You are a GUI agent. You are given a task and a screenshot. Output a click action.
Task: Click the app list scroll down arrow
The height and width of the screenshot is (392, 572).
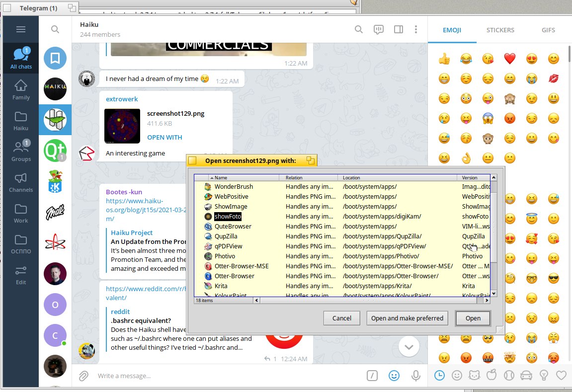click(493, 294)
